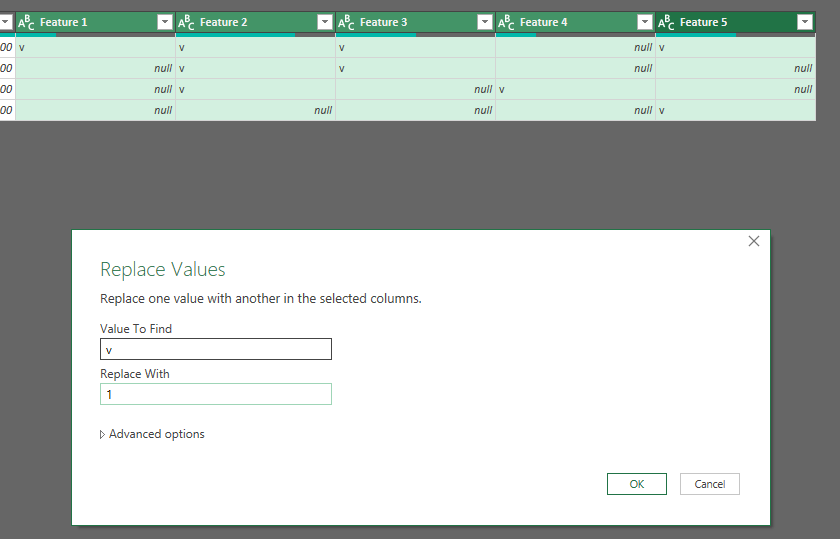Click the 'v' cell in Feature 1 first row
Screen dimensions: 840x539
tap(95, 47)
